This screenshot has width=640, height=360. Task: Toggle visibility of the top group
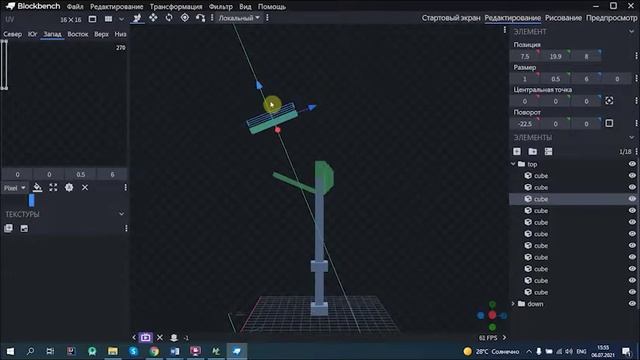point(632,164)
